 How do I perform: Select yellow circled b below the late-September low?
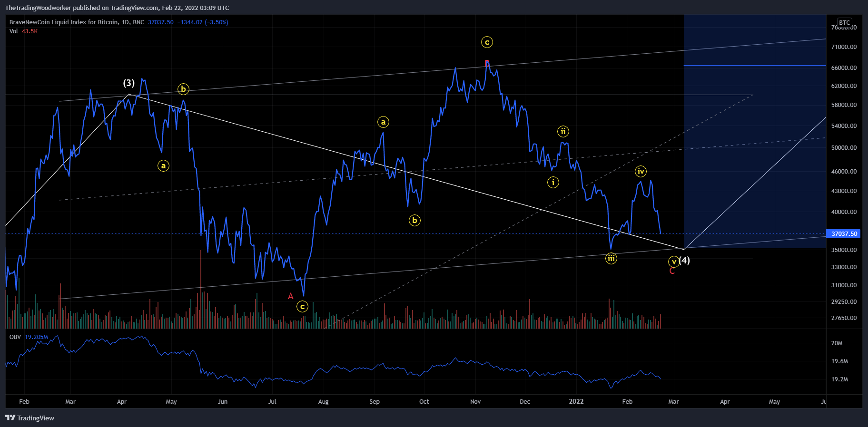pyautogui.click(x=414, y=220)
